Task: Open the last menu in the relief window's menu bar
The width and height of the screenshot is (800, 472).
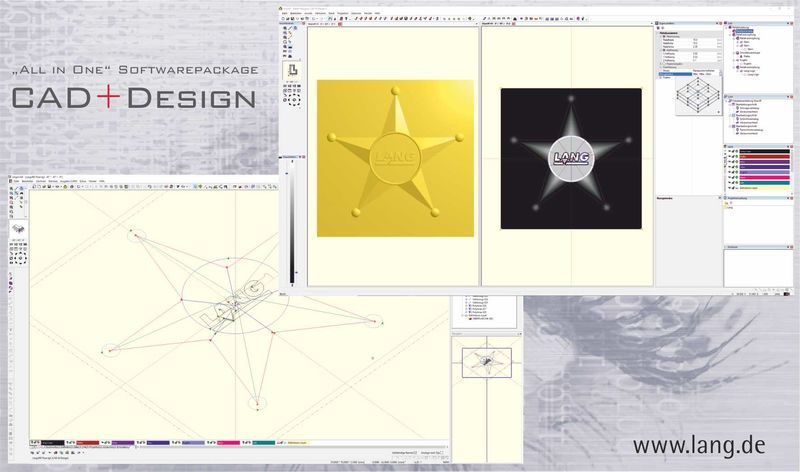Action: 377,13
